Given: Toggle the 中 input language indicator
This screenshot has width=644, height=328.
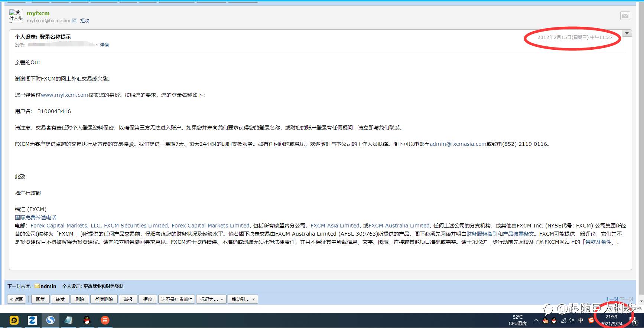Looking at the screenshot, I should (x=581, y=320).
